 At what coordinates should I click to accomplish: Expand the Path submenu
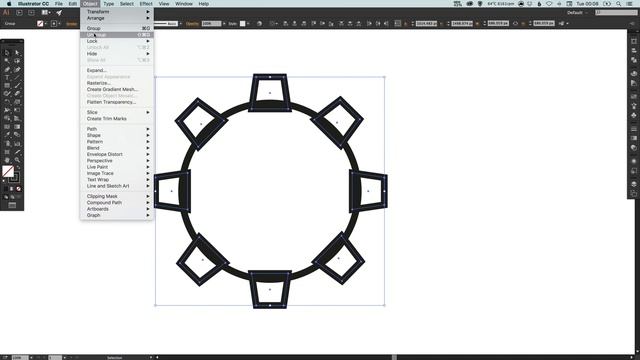[x=117, y=129]
